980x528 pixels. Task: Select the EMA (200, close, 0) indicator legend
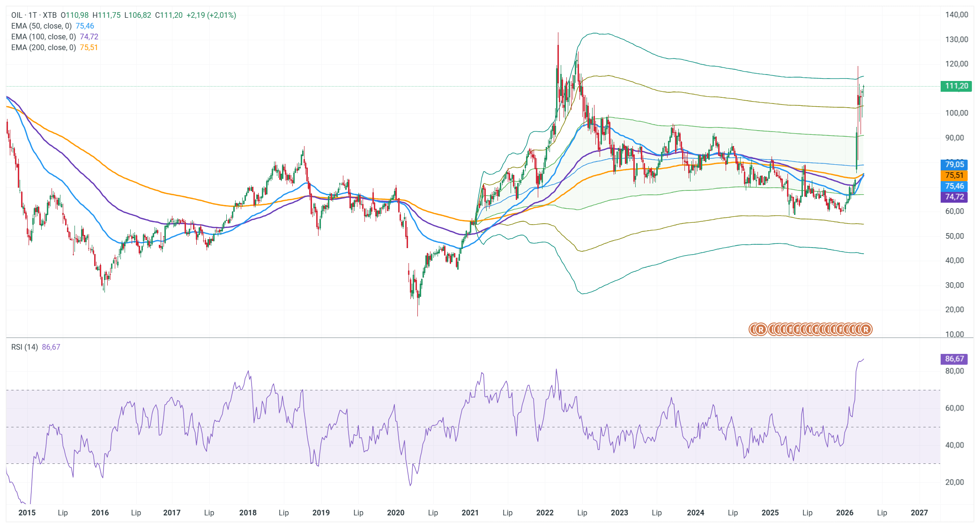(43, 47)
